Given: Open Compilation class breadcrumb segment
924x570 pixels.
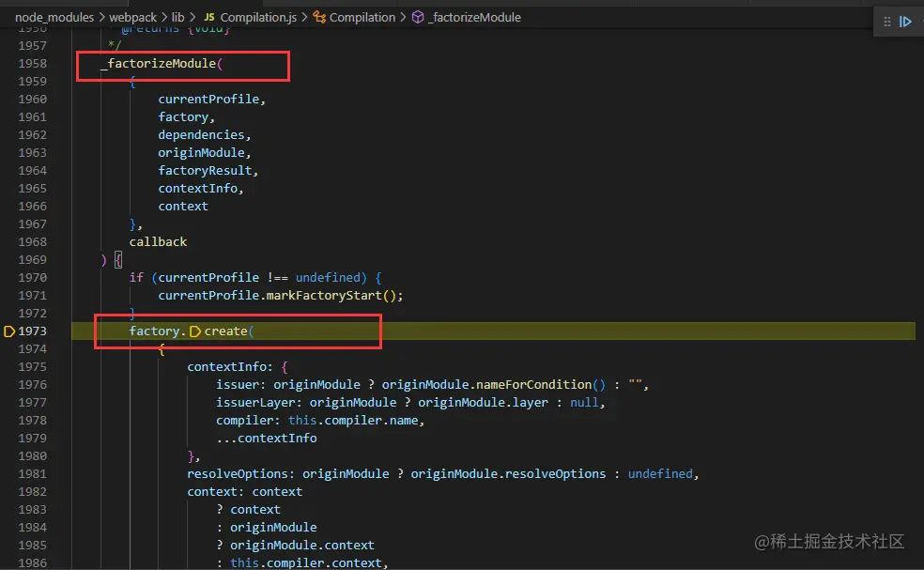Looking at the screenshot, I should pyautogui.click(x=362, y=17).
